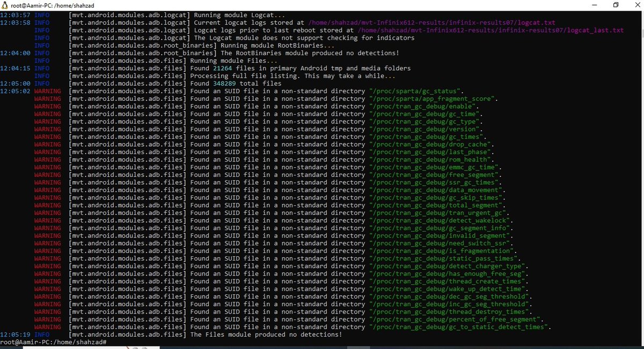Click the timestamp 12:05:02
The height and width of the screenshot is (349, 644).
click(15, 91)
